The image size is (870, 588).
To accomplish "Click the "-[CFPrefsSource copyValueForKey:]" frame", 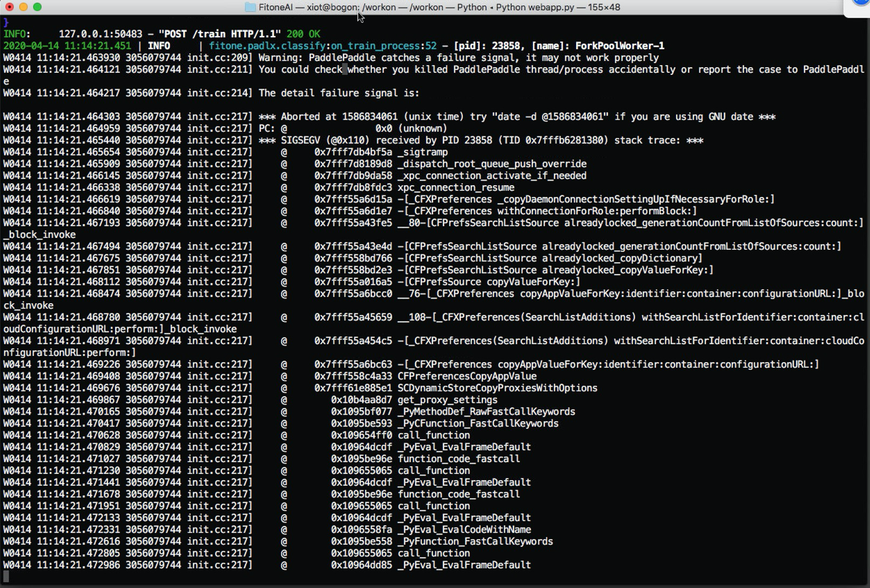I will coord(489,282).
